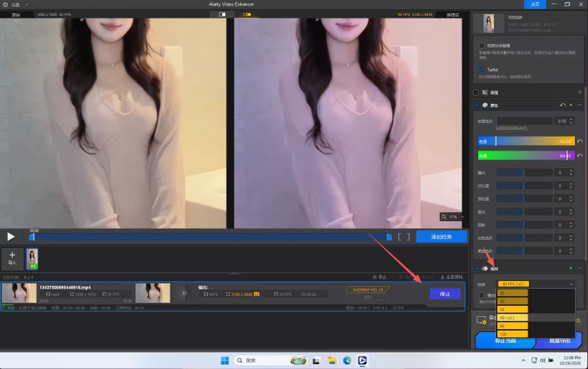The height and width of the screenshot is (369, 588).
Task: Step the exposure value spinner
Action: (x=571, y=172)
